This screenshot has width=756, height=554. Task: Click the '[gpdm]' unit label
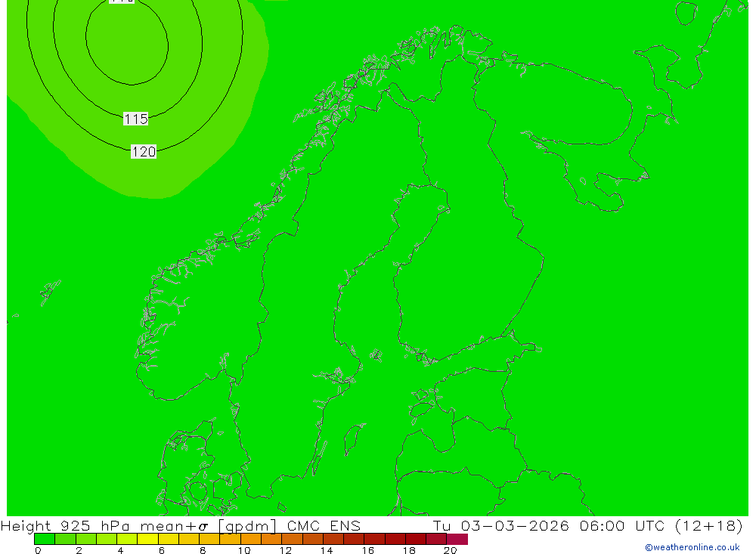(247, 526)
